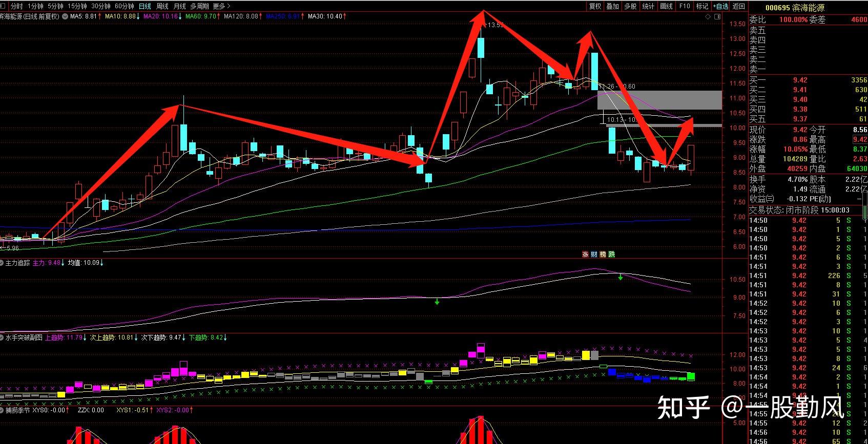This screenshot has height=444, width=868.
Task: Click the 买二 bid row at 9.41
Action: click(x=808, y=90)
